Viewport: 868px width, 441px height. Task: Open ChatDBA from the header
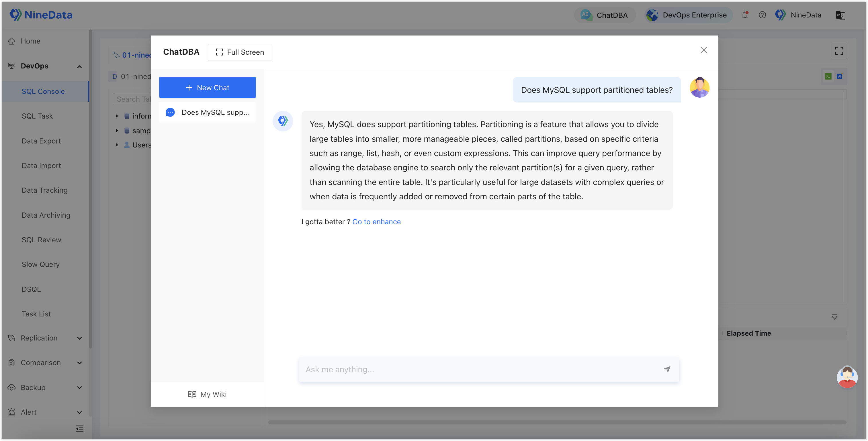[x=605, y=15]
